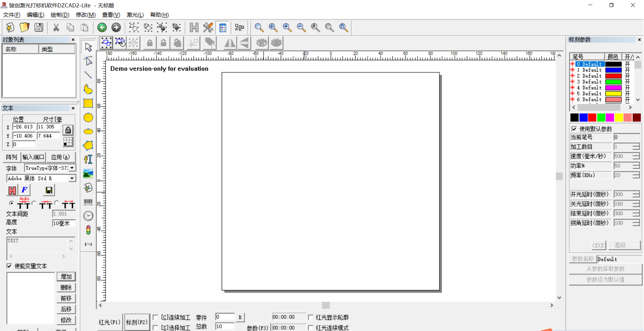Image resolution: width=644 pixels, height=331 pixels.
Task: Open the 帮助(H) menu
Action: point(159,15)
